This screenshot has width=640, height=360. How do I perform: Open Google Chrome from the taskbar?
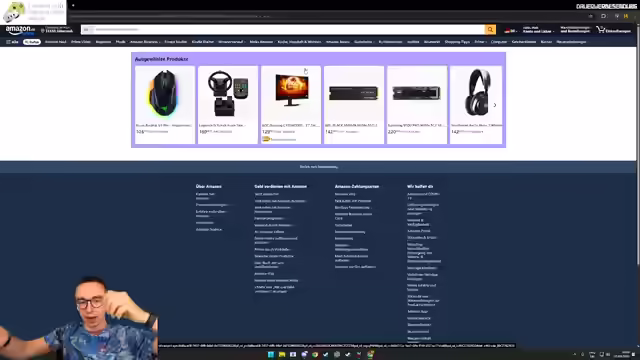pyautogui.click(x=315, y=355)
